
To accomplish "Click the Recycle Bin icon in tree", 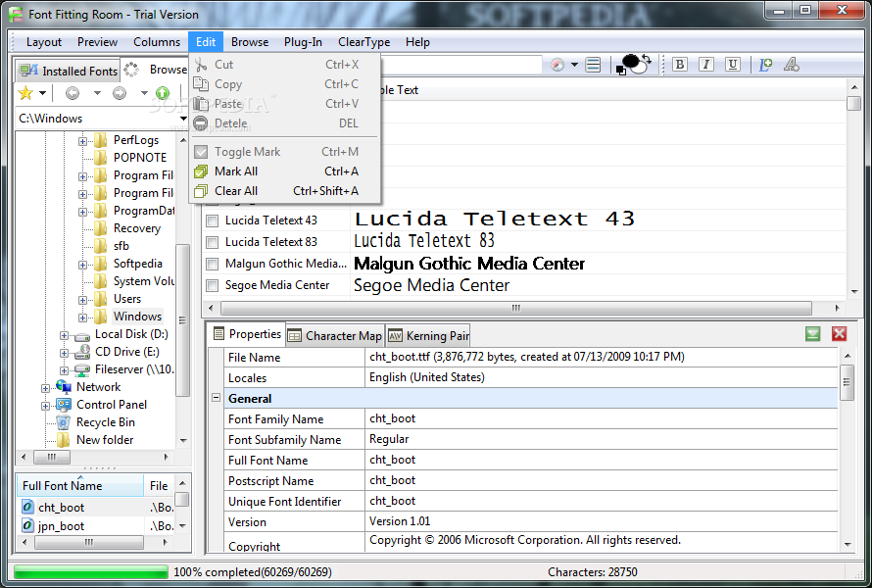I will click(x=64, y=422).
